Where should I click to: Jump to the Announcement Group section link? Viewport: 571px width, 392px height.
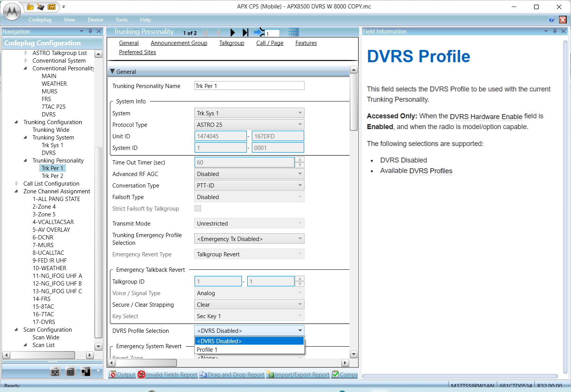pos(179,43)
